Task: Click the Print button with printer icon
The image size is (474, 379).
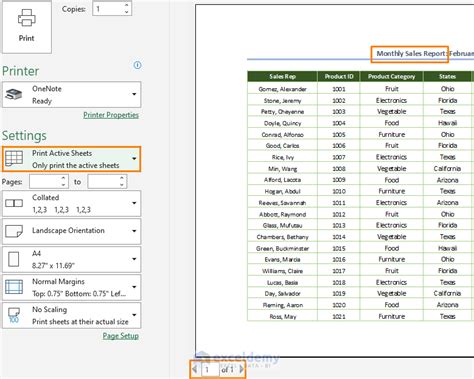Action: (27, 27)
